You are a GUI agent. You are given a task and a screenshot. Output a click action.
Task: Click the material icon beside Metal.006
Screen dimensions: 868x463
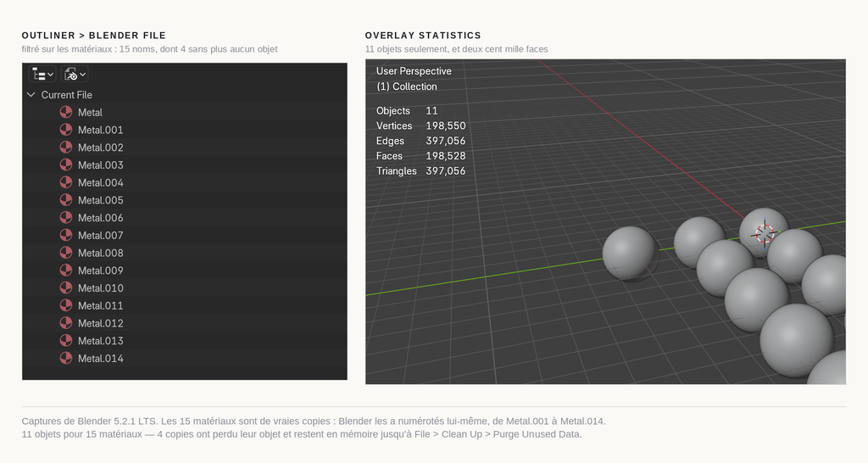click(x=66, y=218)
